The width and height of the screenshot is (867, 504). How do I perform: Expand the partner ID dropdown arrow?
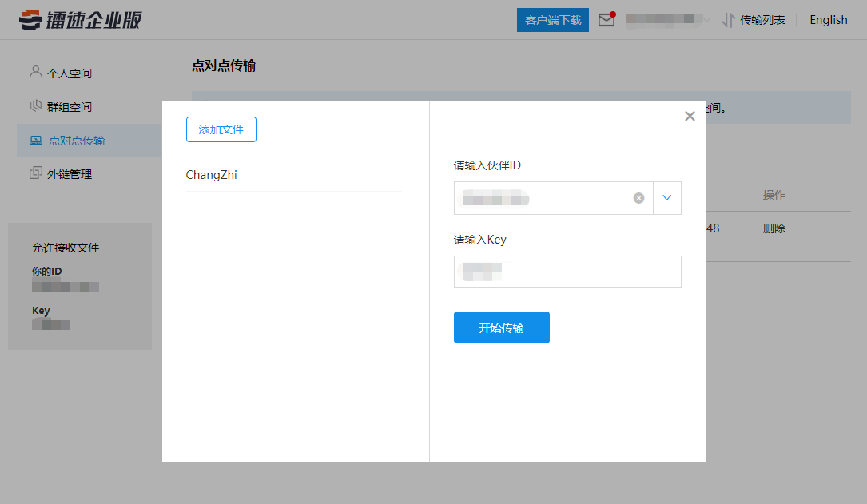[x=667, y=198]
